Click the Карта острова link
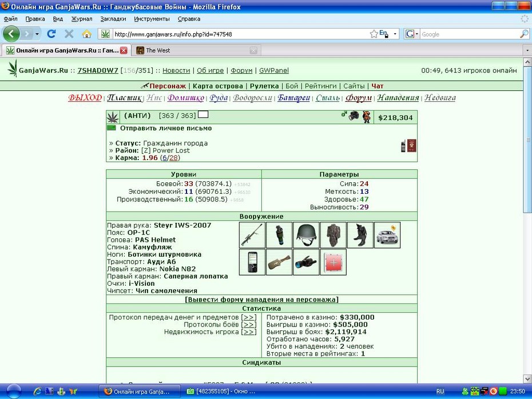Screen dimensions: 532x399 [x=218, y=86]
